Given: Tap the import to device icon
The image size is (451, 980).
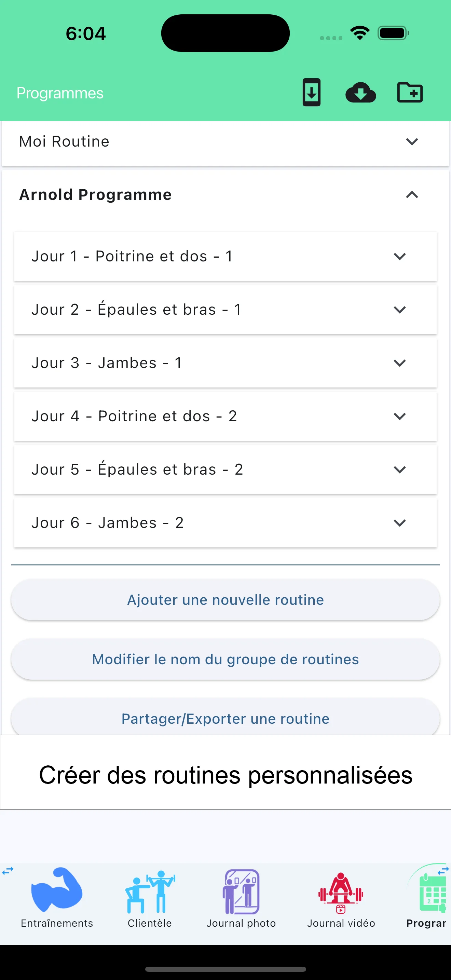Looking at the screenshot, I should pos(312,93).
